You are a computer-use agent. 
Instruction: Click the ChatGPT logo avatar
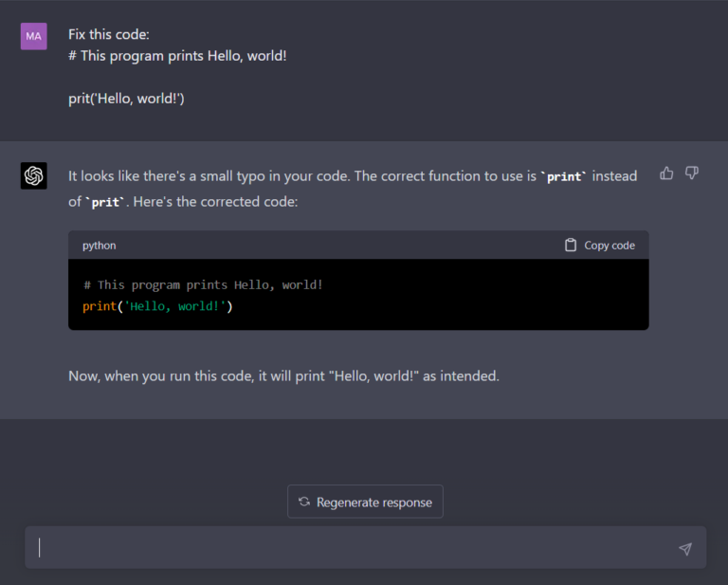click(34, 175)
